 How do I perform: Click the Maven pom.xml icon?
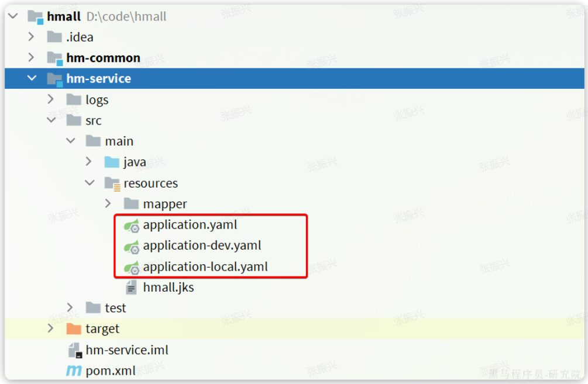[x=74, y=371]
